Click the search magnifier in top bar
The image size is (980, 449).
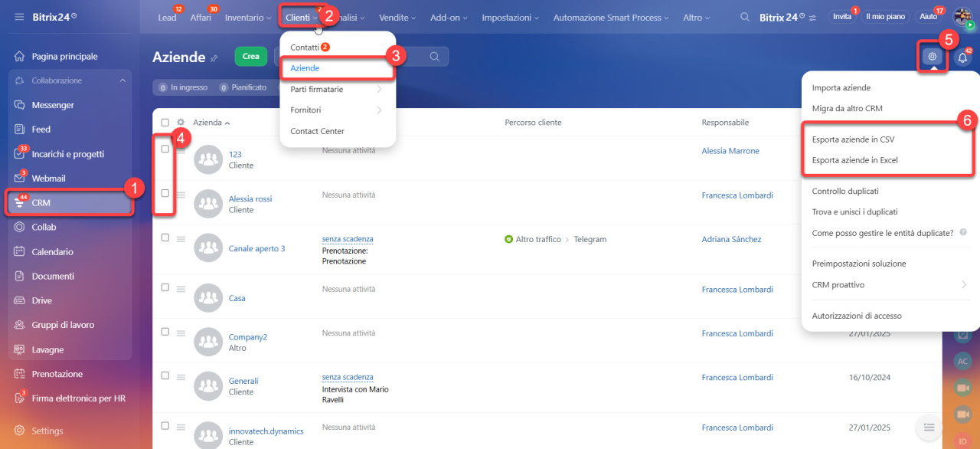pos(745,17)
